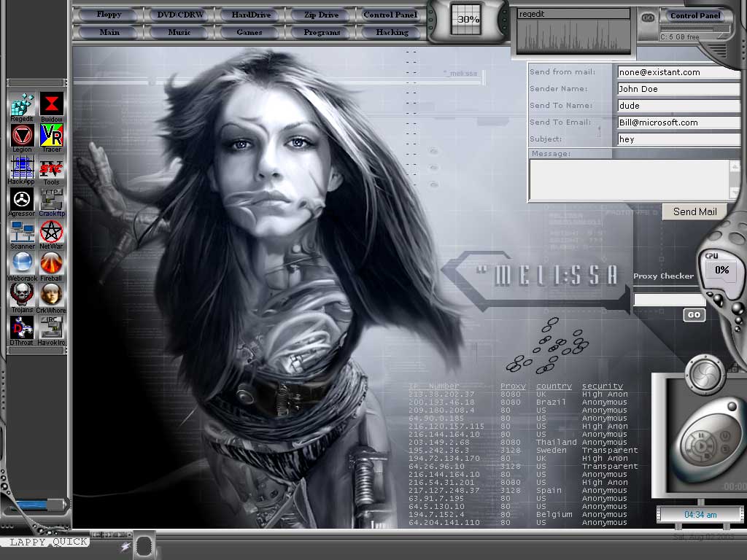The width and height of the screenshot is (747, 560).
Task: Click the Send To Email field
Action: coord(678,122)
